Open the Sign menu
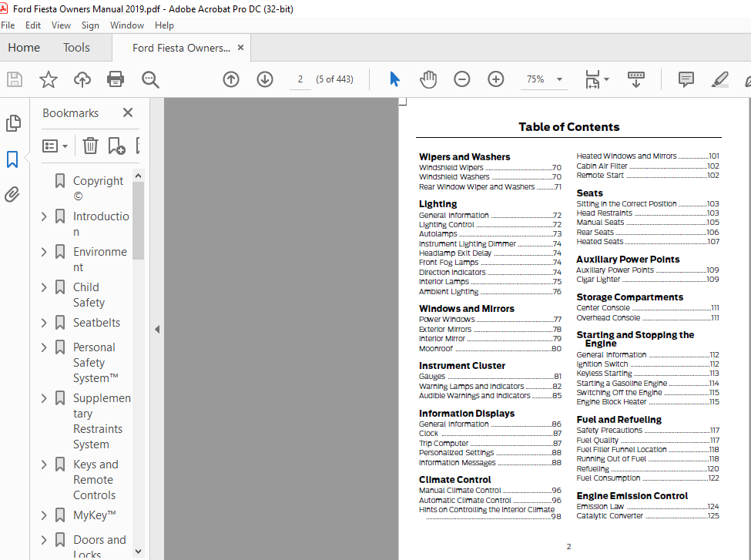Screen dimensions: 751x560 90,25
